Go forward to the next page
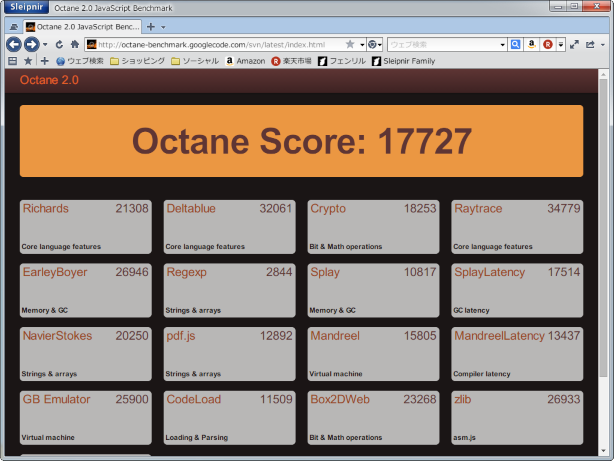 pos(31,44)
